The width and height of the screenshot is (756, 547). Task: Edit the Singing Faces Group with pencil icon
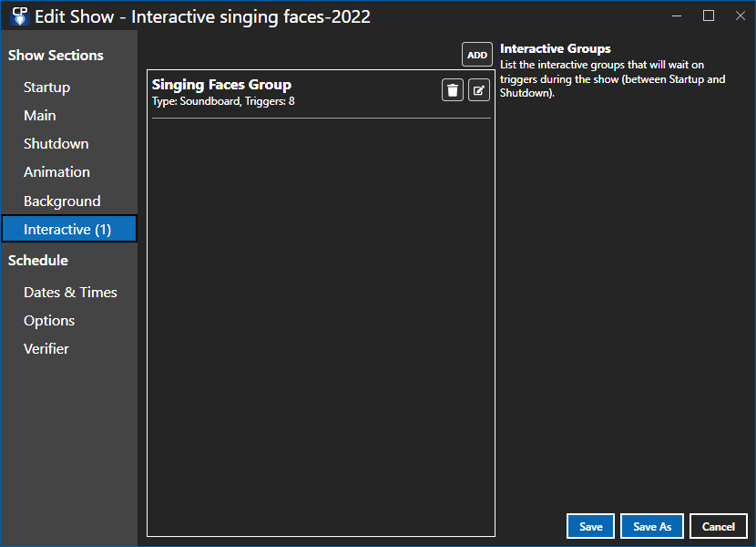479,90
